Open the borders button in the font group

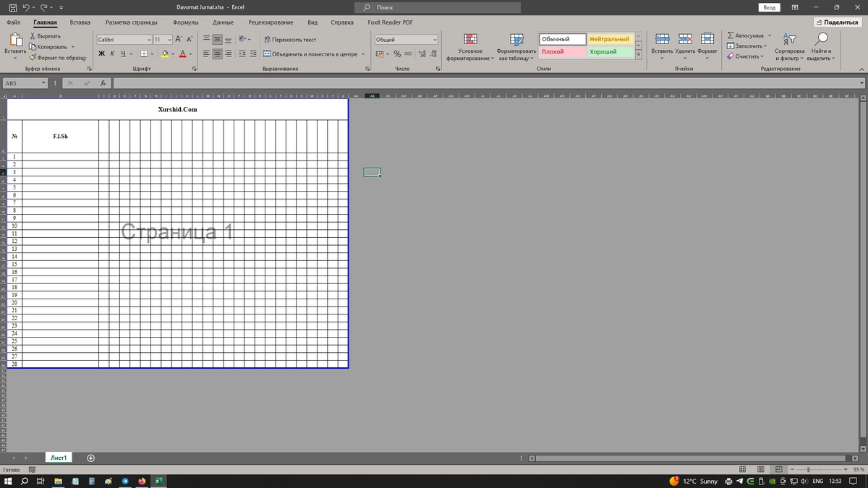point(143,53)
